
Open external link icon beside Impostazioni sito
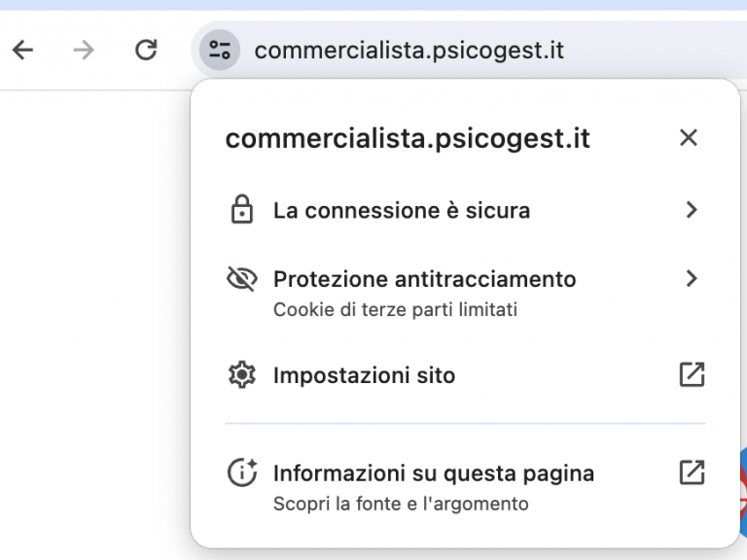tap(692, 375)
